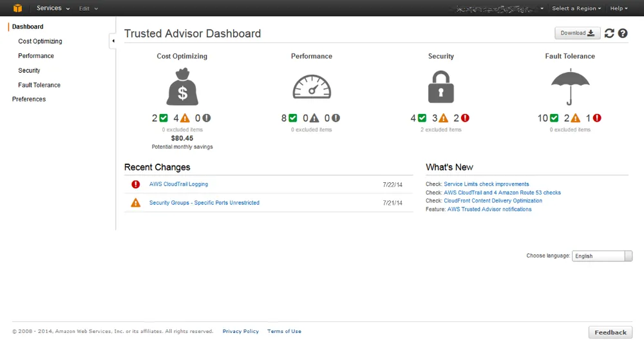Open Preferences in the left sidebar

[x=29, y=99]
